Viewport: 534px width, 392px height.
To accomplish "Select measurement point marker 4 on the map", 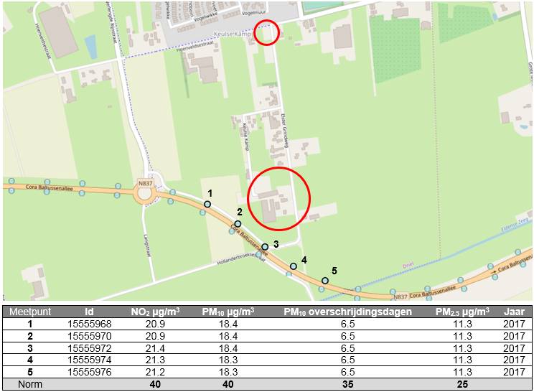I will click(294, 266).
